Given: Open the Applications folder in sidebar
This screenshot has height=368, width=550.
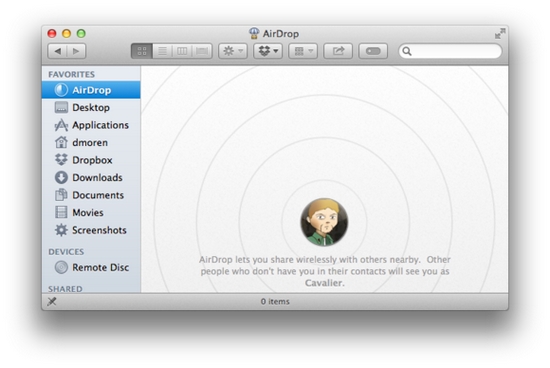Looking at the screenshot, I should point(91,125).
